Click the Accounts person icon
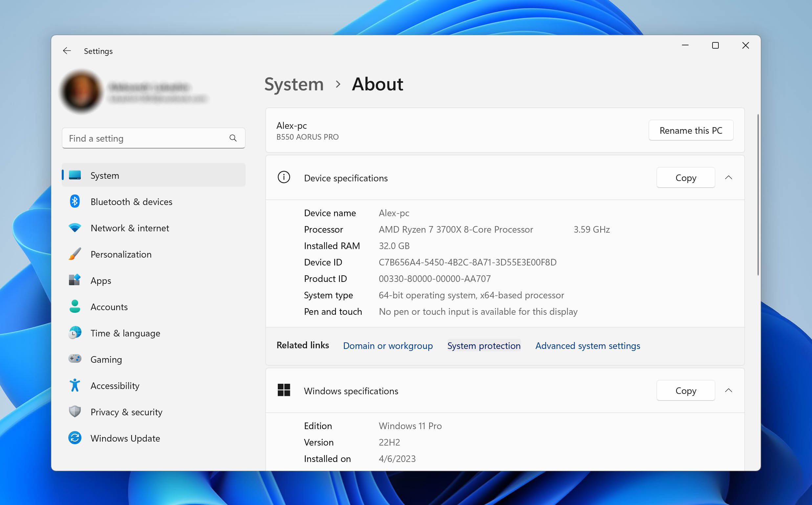The height and width of the screenshot is (505, 812). click(75, 306)
